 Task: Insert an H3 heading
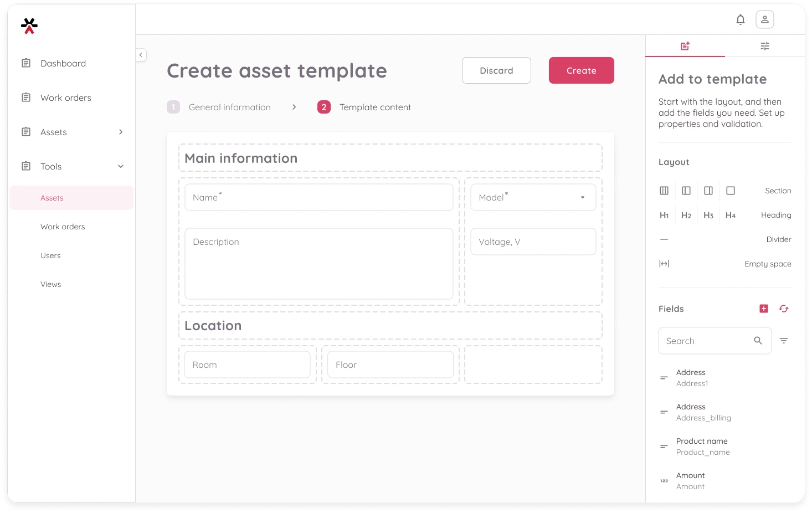tap(708, 216)
